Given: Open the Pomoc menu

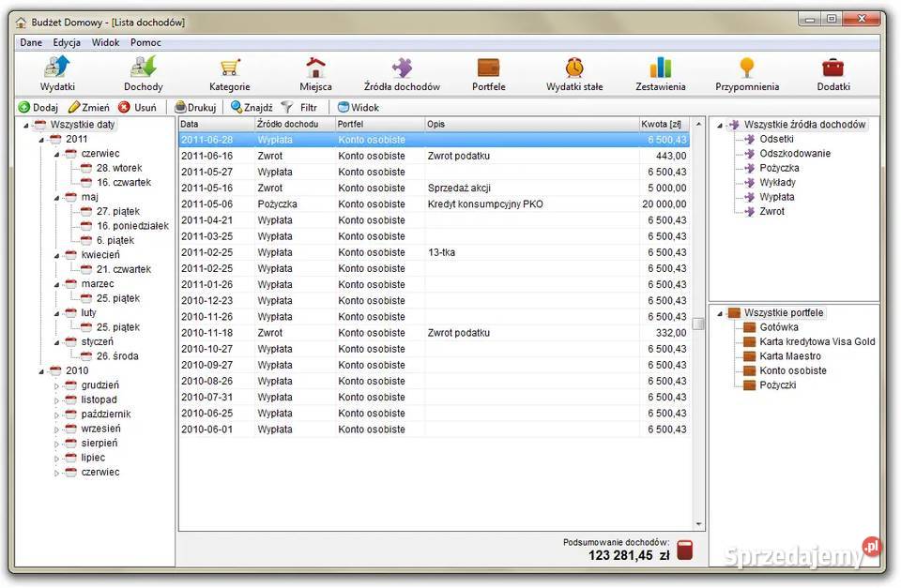Looking at the screenshot, I should point(145,42).
